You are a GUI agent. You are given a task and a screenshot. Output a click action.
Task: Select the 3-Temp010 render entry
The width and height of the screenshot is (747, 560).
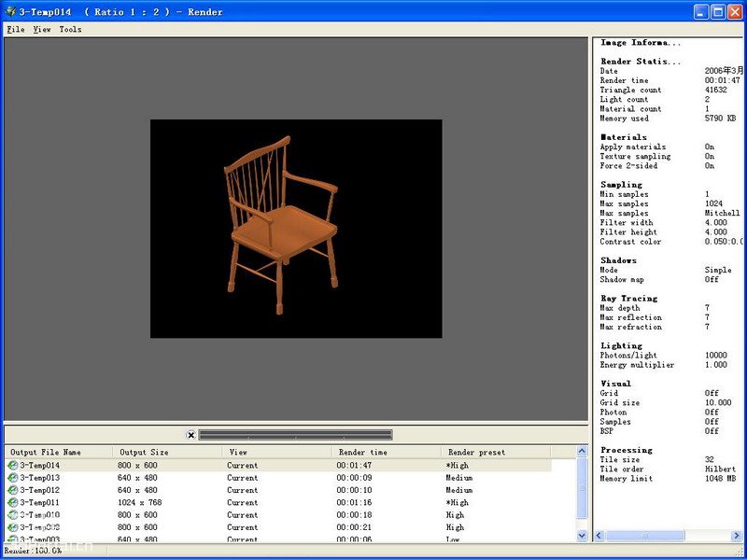pos(278,515)
